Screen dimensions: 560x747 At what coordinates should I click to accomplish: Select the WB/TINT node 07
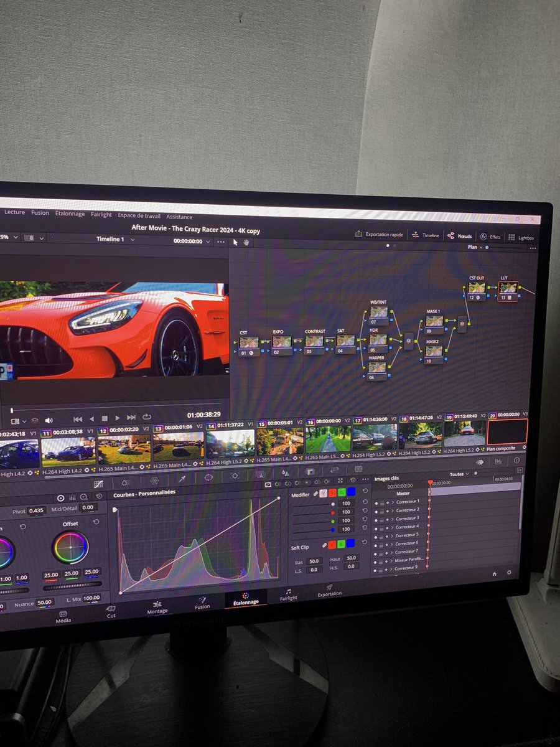pos(378,314)
